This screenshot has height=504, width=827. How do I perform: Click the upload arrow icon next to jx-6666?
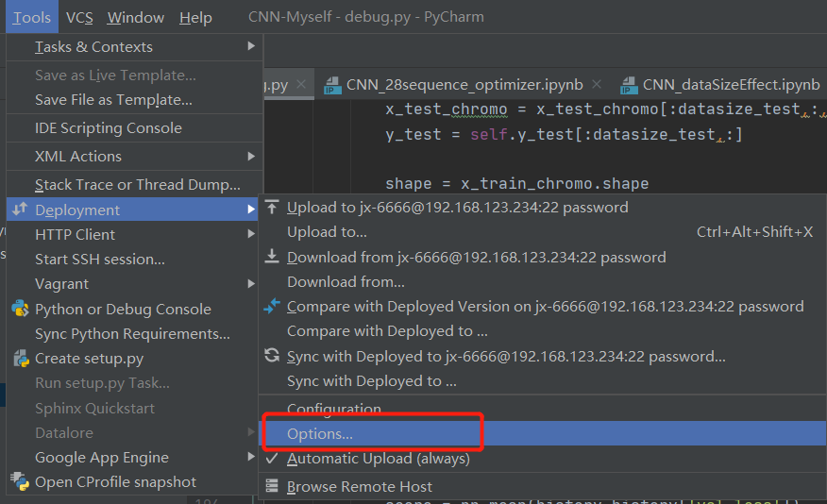[272, 208]
